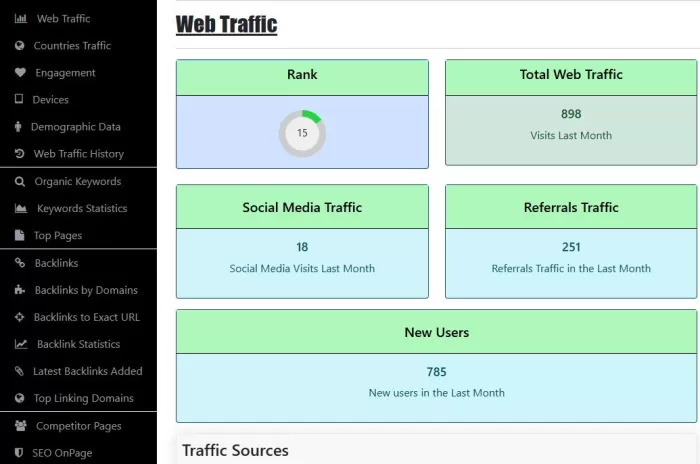The height and width of the screenshot is (464, 700).
Task: Click the Referrals Traffic card header
Action: [x=571, y=207]
